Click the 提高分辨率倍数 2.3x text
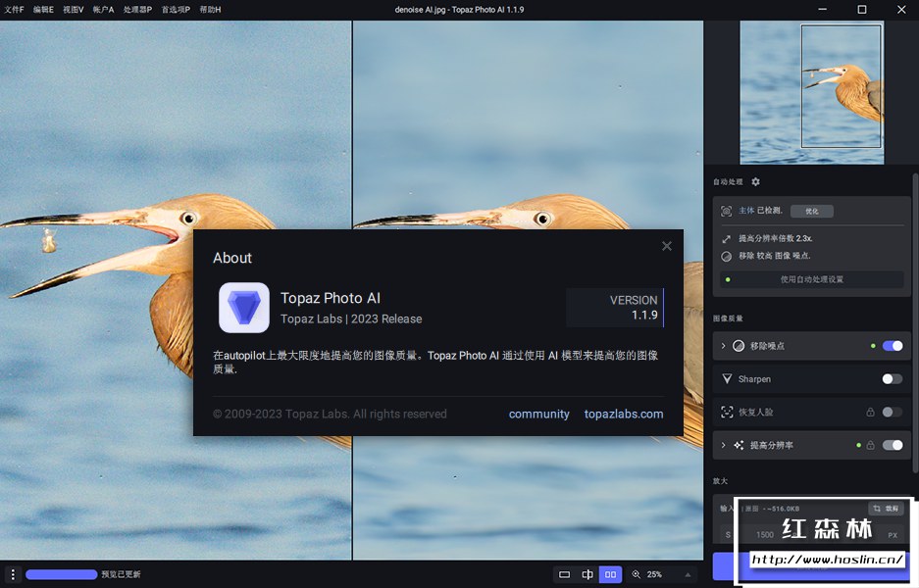The image size is (919, 588). coord(776,238)
